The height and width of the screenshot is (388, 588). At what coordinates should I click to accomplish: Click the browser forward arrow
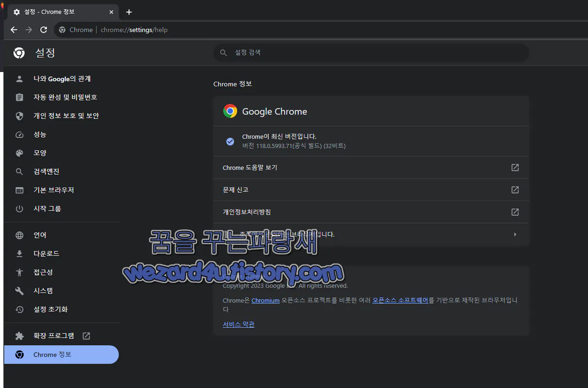point(29,30)
